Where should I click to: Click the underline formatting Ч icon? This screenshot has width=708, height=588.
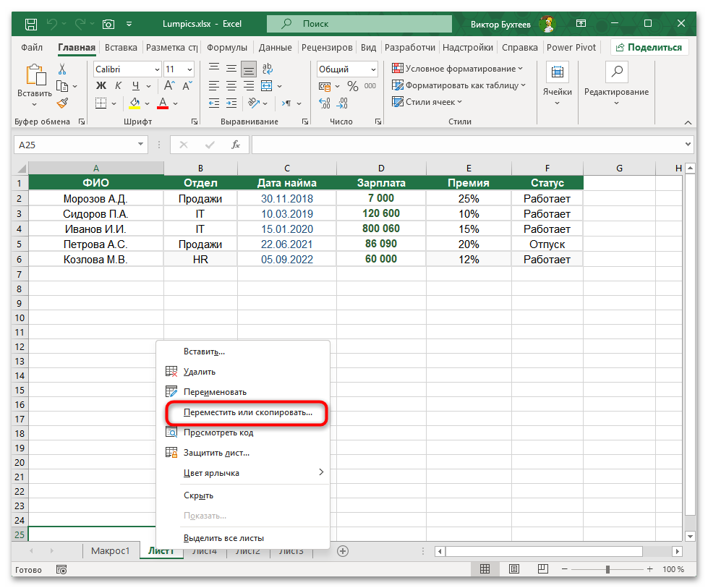(134, 85)
